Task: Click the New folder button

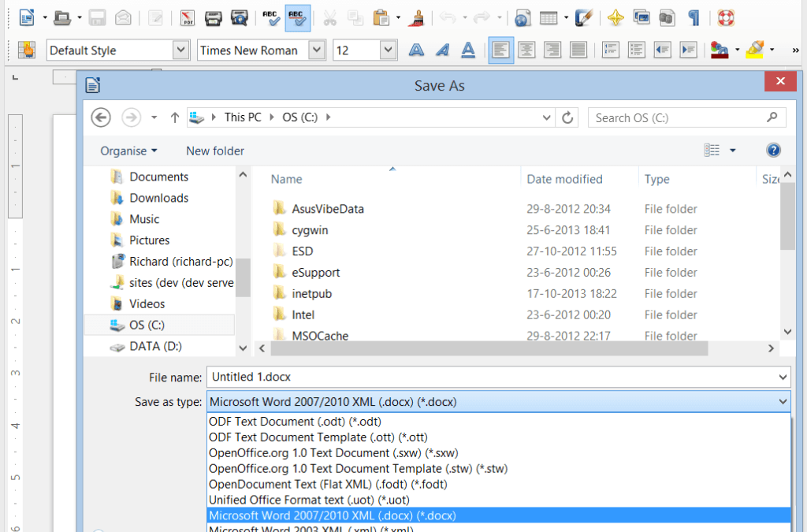Action: click(x=215, y=151)
